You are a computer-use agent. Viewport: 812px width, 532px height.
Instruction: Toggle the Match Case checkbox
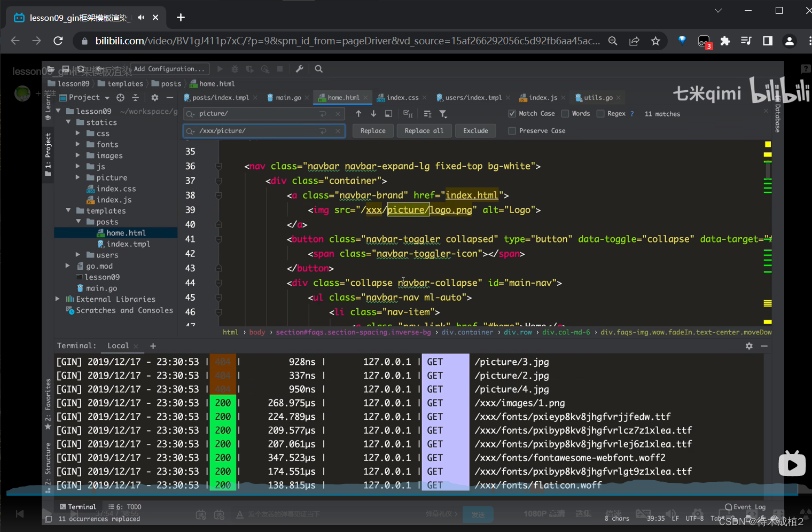[512, 114]
